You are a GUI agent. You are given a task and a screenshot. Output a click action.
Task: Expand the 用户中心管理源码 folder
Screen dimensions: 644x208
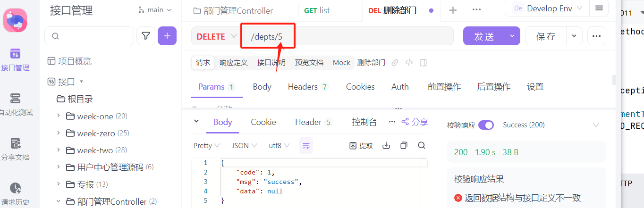click(x=58, y=167)
